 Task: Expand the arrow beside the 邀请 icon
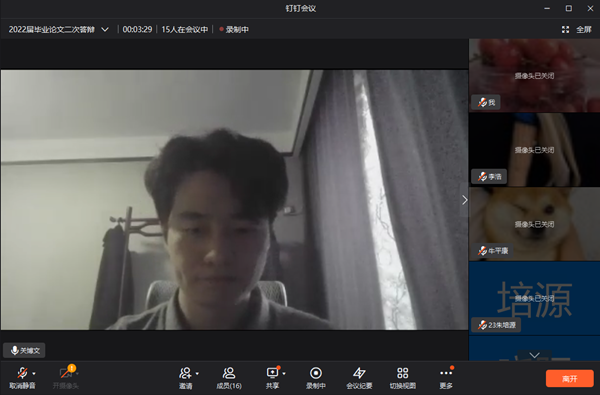197,373
